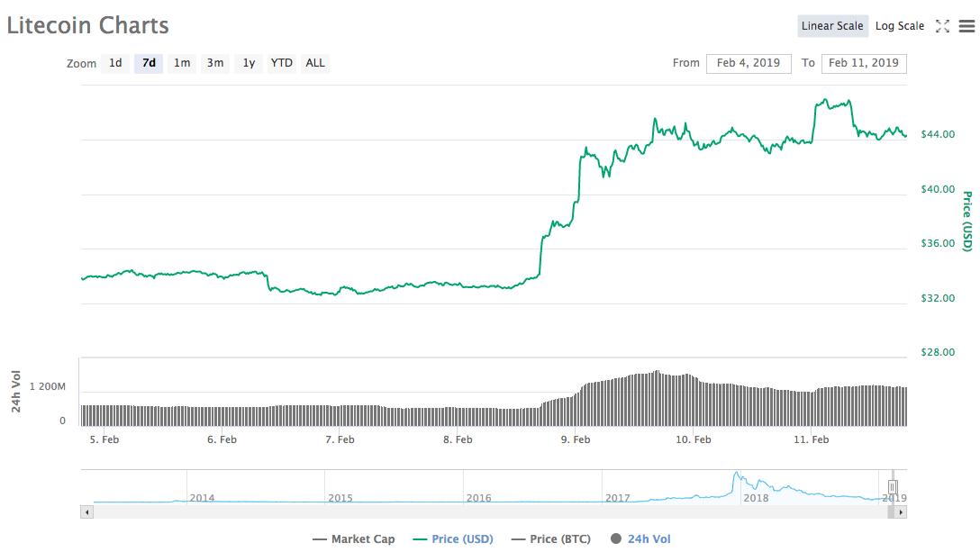Click the 2016 label in navigator
This screenshot has width=980, height=552.
[479, 498]
